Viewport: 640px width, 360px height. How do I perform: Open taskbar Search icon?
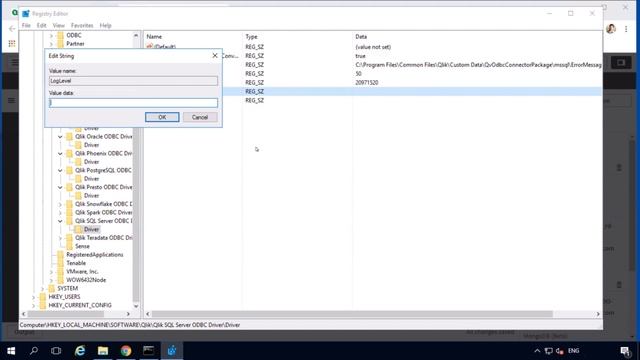[x=34, y=351]
